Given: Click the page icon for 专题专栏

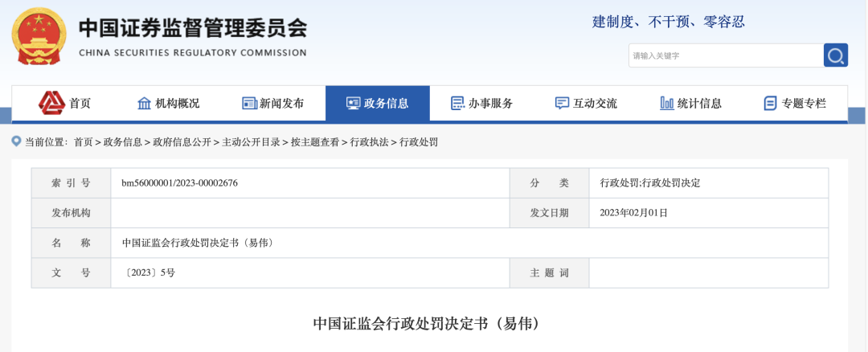Looking at the screenshot, I should click(x=770, y=103).
